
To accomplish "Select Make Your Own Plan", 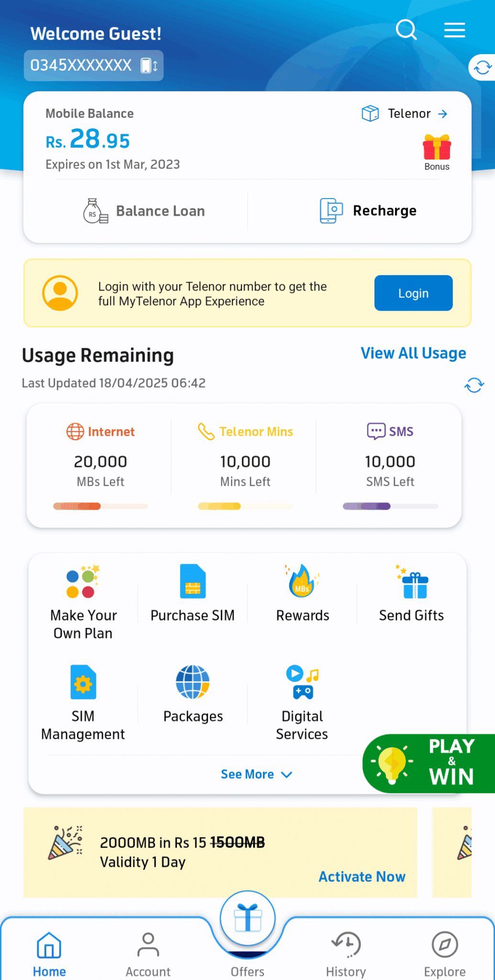I will [x=83, y=600].
